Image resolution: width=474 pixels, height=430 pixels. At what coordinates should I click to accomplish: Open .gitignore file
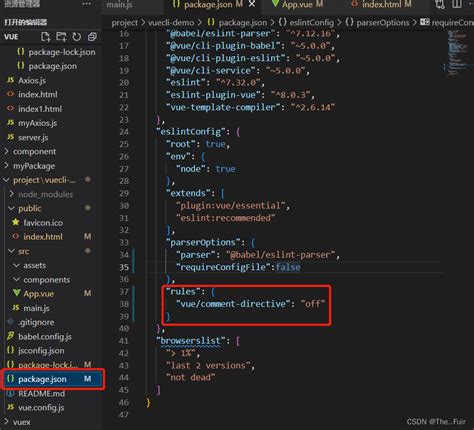point(36,323)
